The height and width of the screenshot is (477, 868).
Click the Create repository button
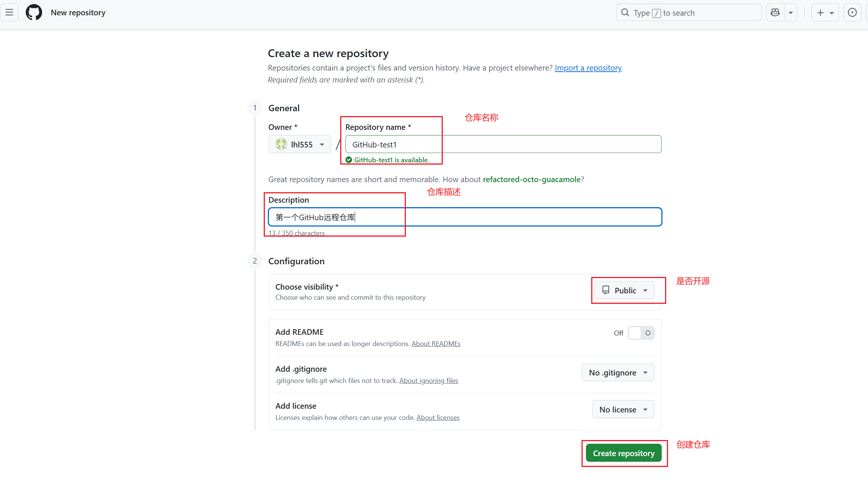[624, 453]
